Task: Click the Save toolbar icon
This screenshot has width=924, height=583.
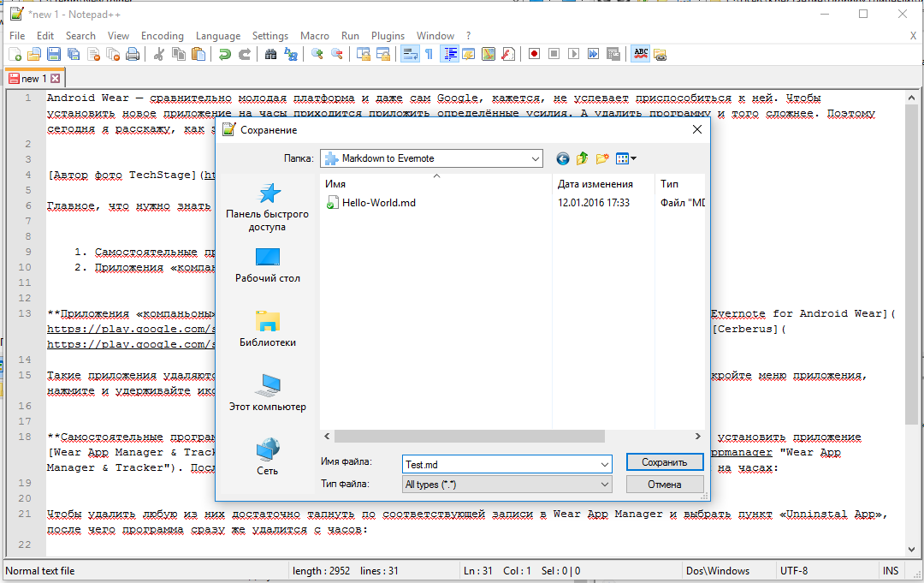Action: [x=54, y=54]
